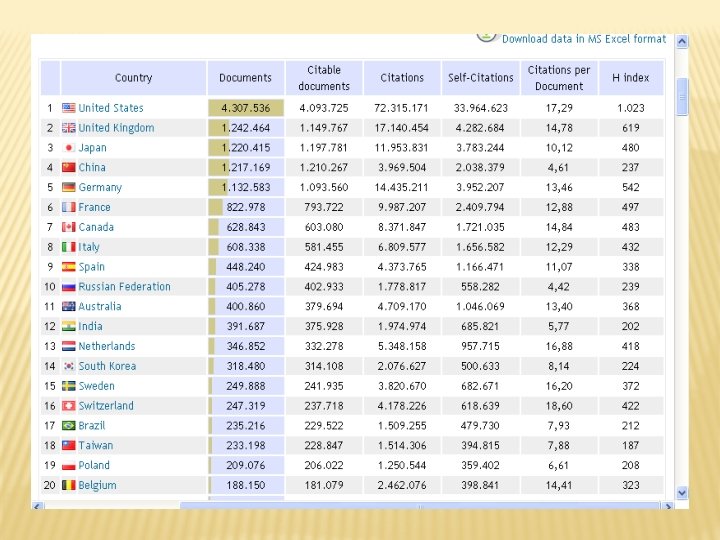Open the Germany country link

click(x=100, y=187)
